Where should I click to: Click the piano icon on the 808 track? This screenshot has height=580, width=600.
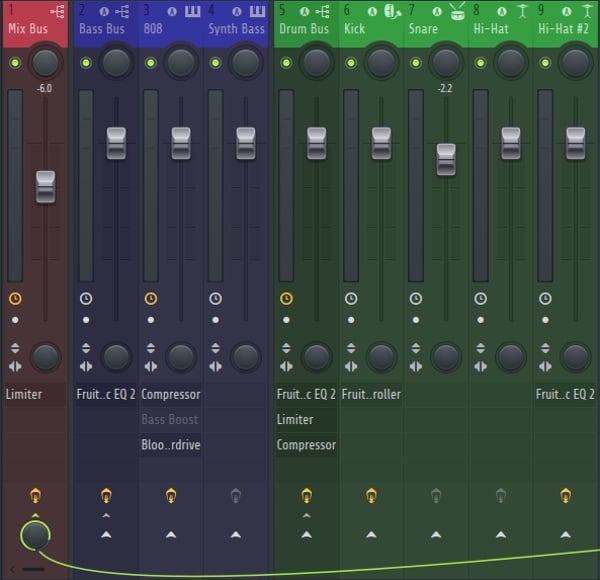point(192,11)
